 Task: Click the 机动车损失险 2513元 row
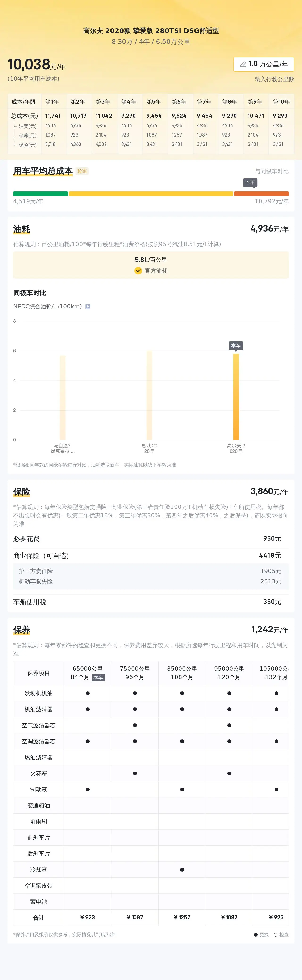click(x=151, y=581)
